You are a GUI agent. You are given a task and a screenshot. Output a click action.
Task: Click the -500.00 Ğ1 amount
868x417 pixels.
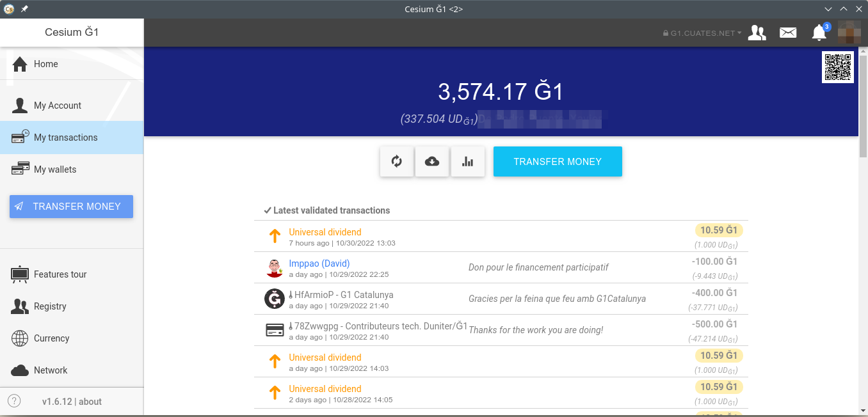pos(714,324)
